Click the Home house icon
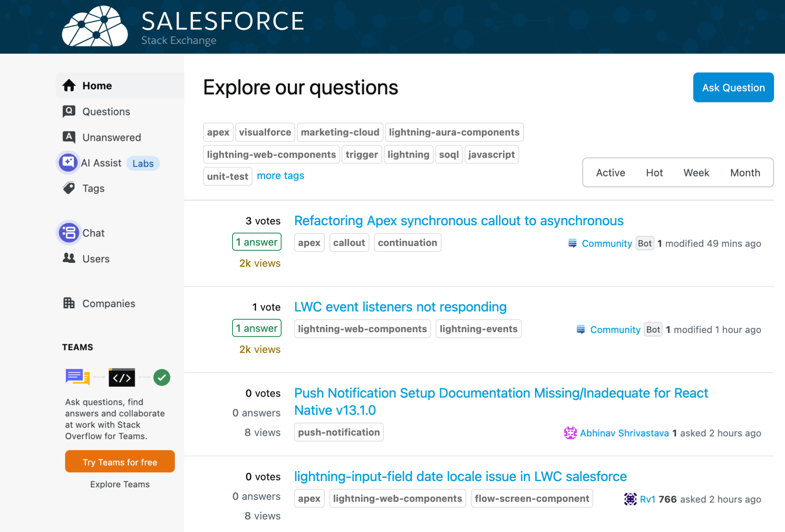The width and height of the screenshot is (785, 532). pos(69,86)
